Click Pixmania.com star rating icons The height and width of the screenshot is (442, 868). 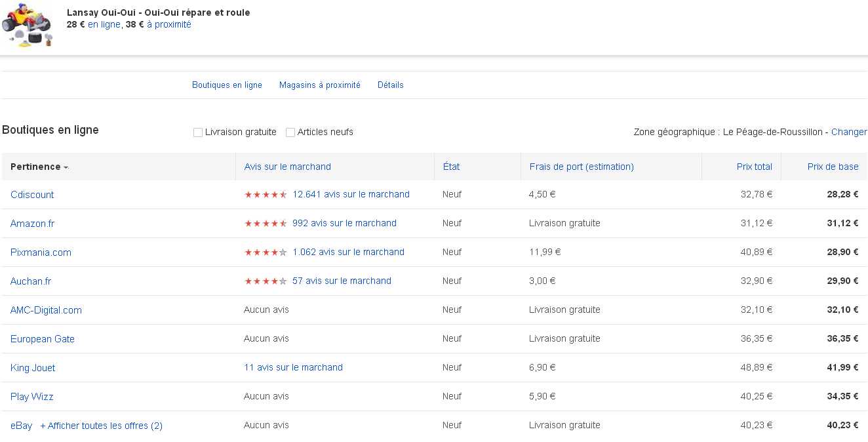click(266, 252)
